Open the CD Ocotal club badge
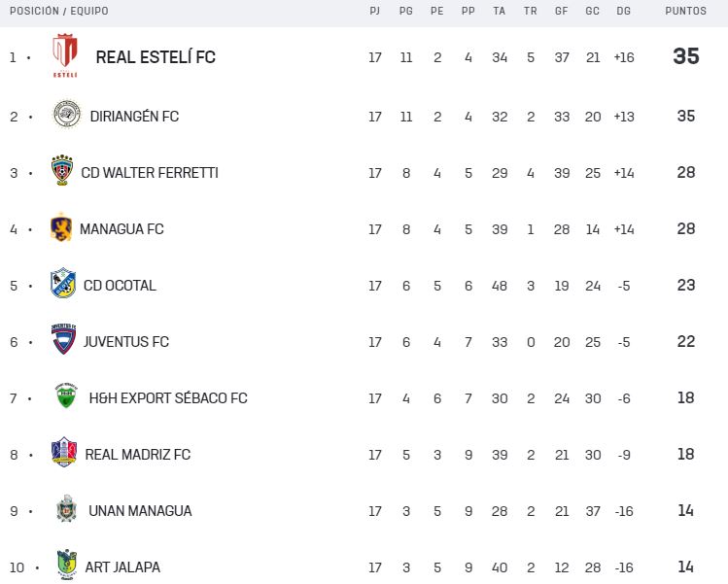Viewport: 728px width, 584px height. coord(63,284)
